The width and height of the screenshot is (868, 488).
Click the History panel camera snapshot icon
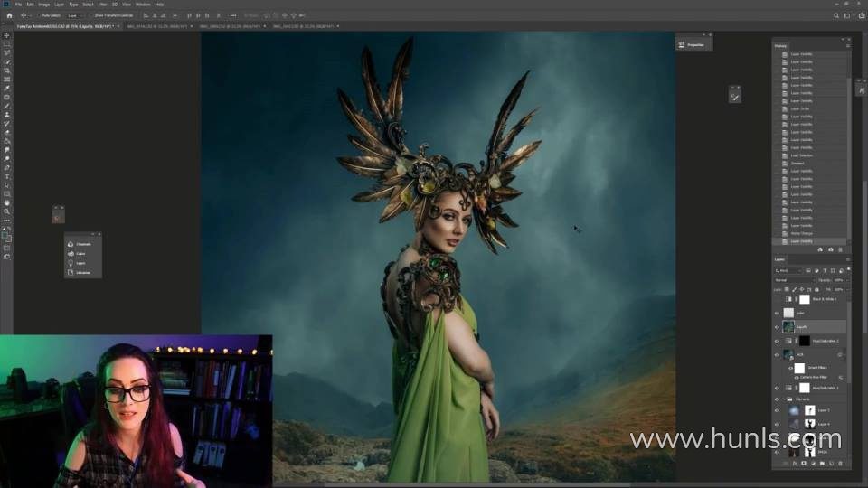coord(830,249)
